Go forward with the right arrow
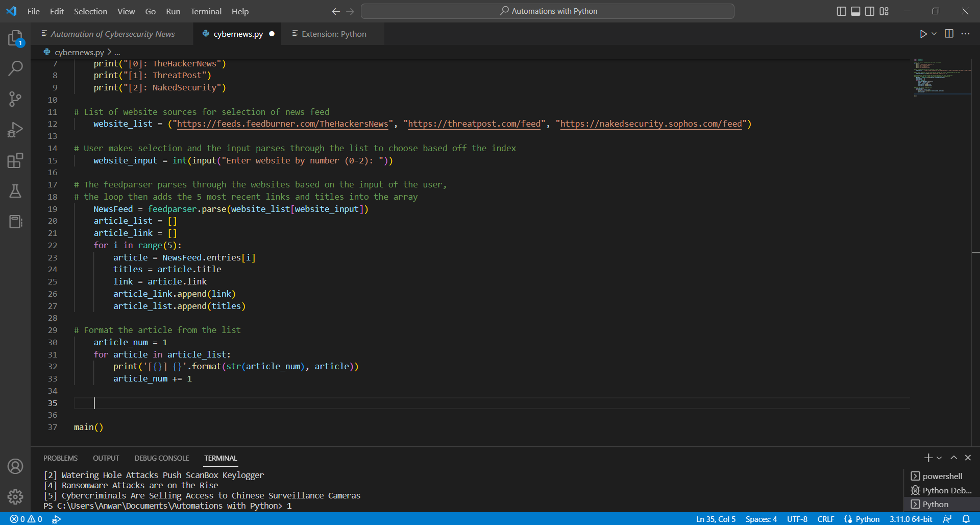Image resolution: width=980 pixels, height=525 pixels. pos(350,11)
